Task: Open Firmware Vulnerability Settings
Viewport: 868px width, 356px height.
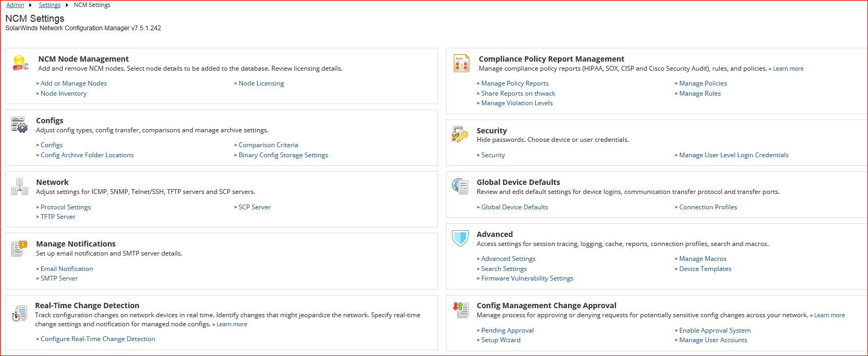Action: coord(527,278)
